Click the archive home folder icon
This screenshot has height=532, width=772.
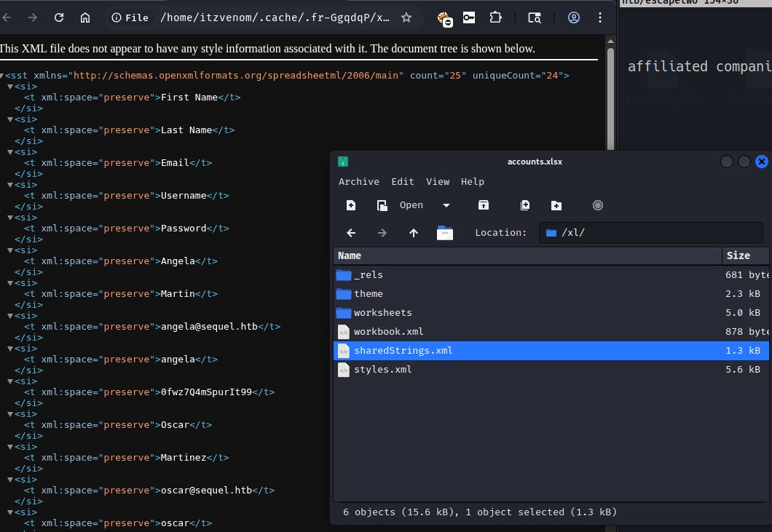[x=444, y=233]
